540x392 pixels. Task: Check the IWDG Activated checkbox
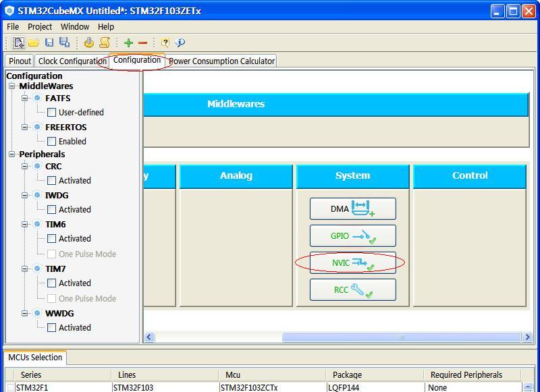51,209
